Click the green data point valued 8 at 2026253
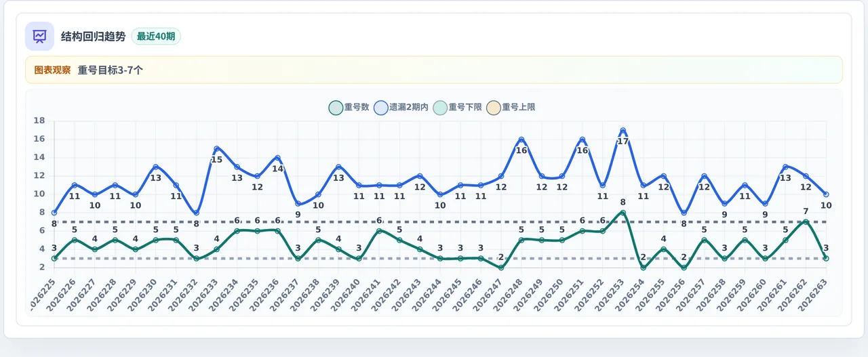This screenshot has width=868, height=357. [623, 213]
